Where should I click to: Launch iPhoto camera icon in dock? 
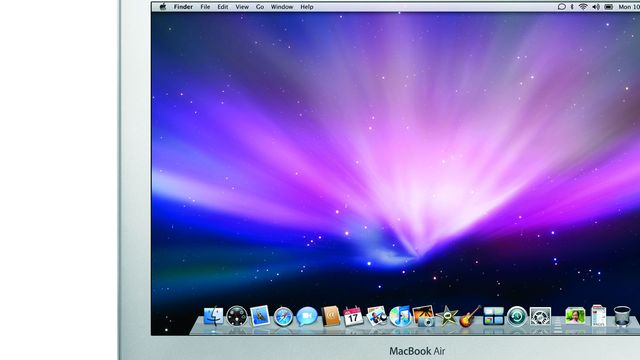[x=423, y=316]
